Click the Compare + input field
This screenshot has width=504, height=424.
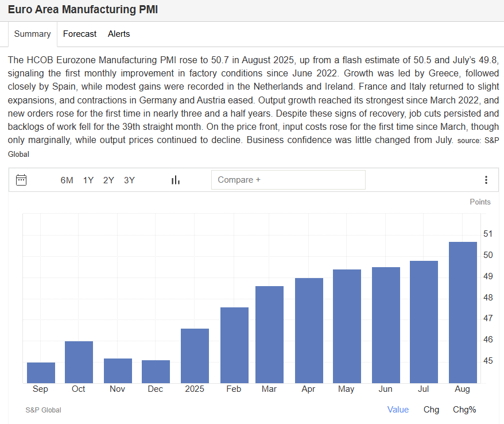click(288, 180)
